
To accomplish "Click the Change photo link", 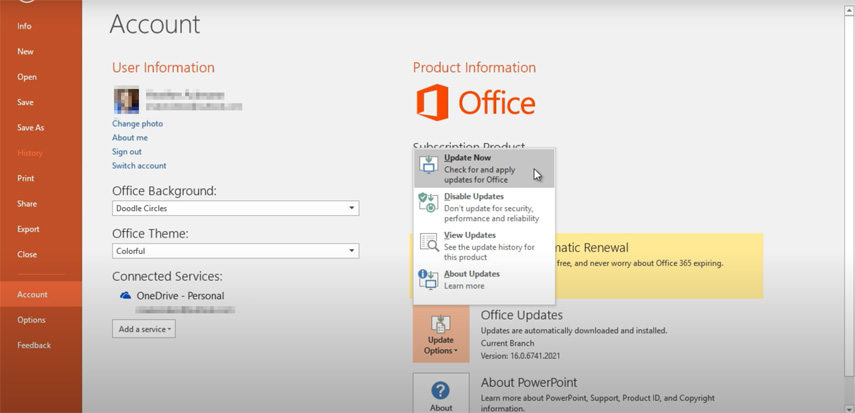I will click(137, 124).
